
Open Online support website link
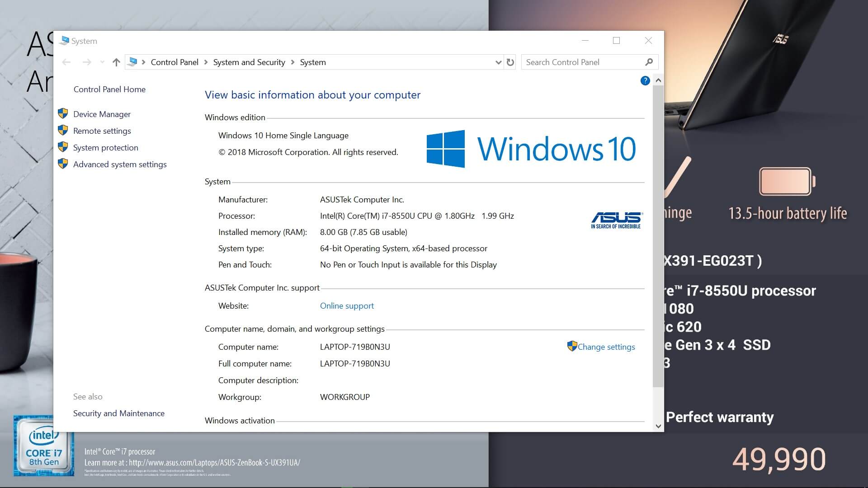pos(347,306)
